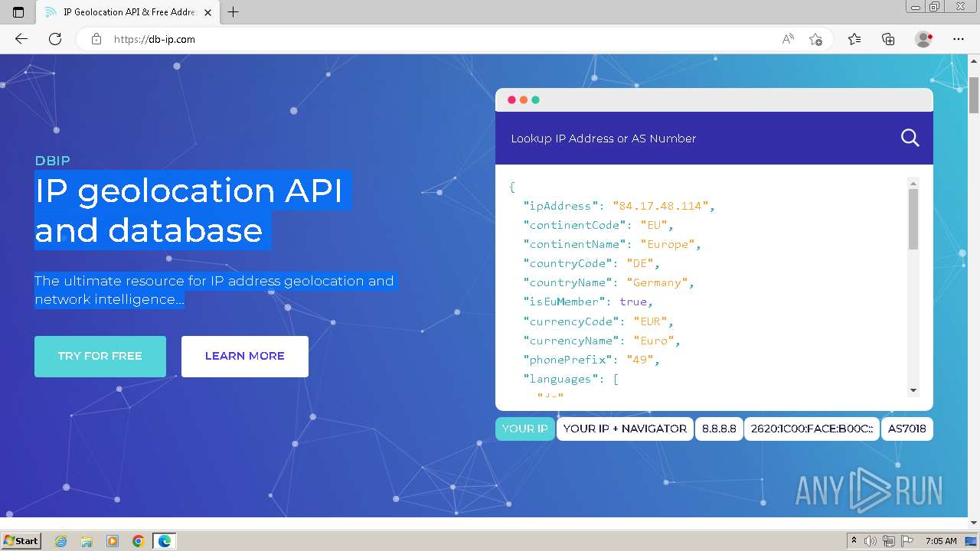The height and width of the screenshot is (551, 980).
Task: Click the "countryName" JSON key
Action: click(x=568, y=282)
